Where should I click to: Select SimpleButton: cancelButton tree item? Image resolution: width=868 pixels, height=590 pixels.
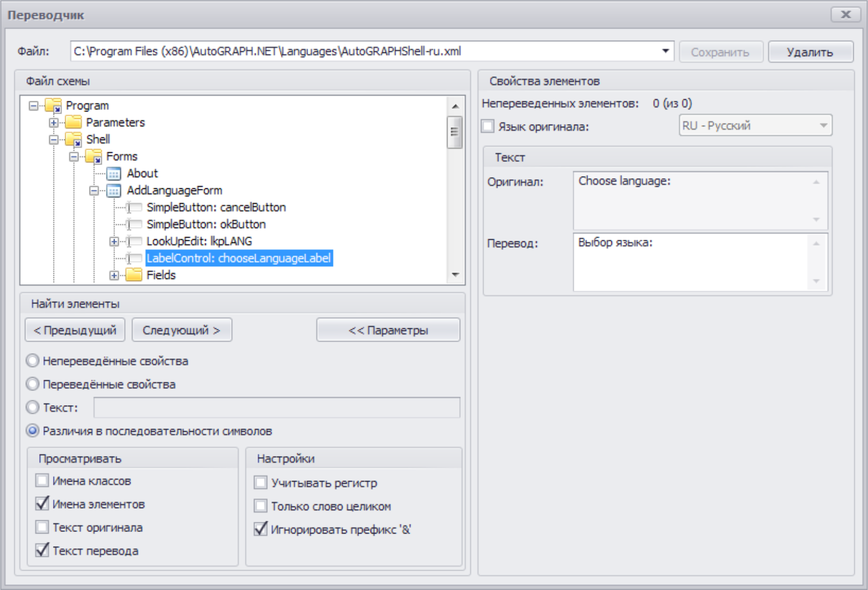216,207
